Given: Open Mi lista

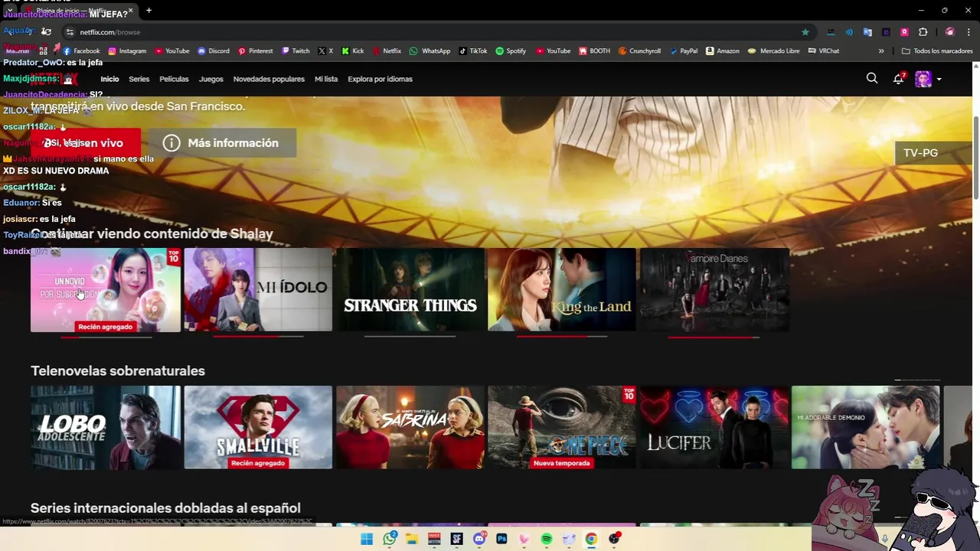Looking at the screenshot, I should 326,79.
